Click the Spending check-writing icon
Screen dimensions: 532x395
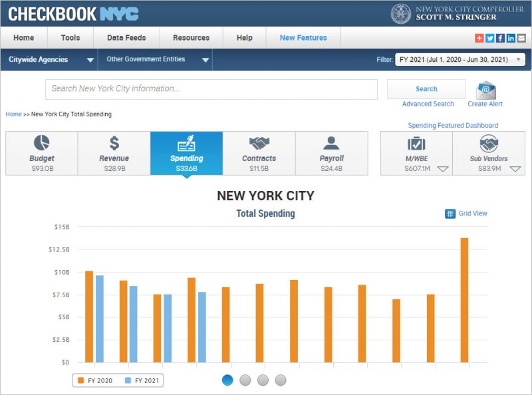pos(186,142)
